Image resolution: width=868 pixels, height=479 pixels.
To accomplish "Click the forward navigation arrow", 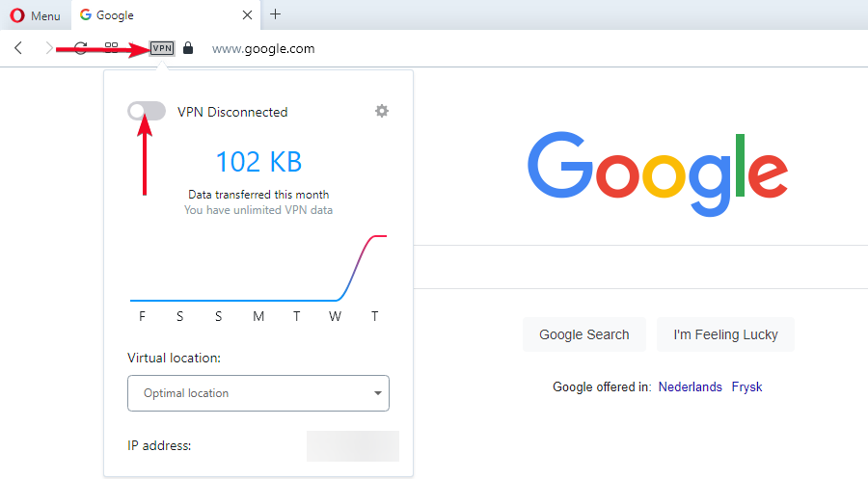I will point(49,48).
